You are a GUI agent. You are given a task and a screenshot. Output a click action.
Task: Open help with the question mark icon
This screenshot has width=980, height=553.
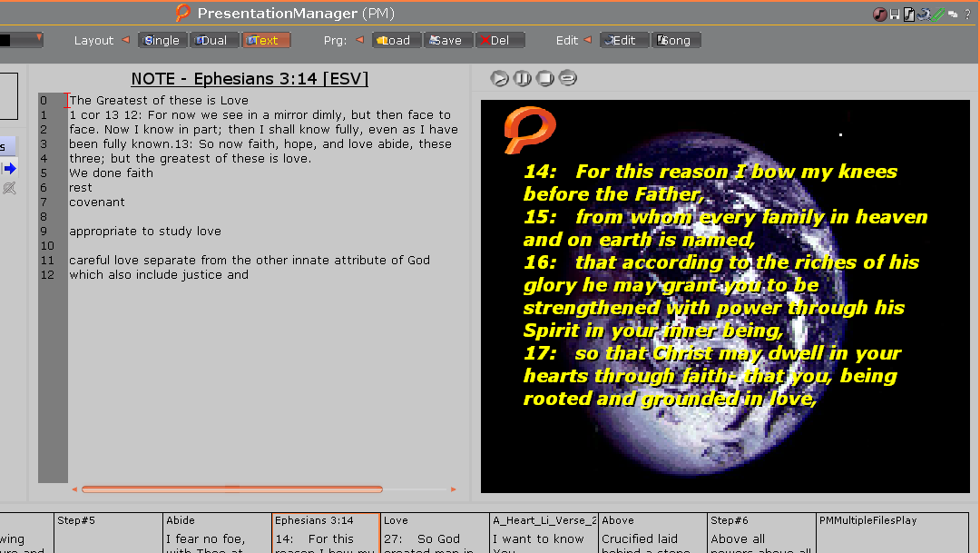pos(967,14)
